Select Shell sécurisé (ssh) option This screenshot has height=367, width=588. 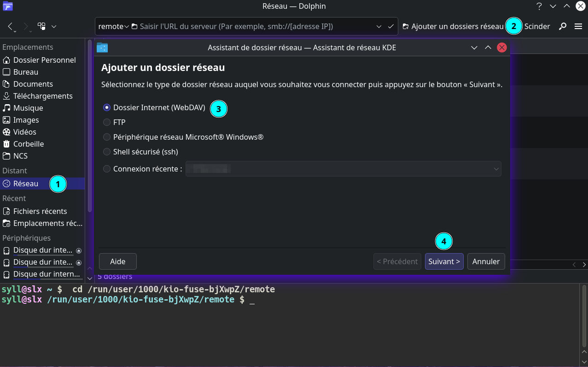[107, 152]
